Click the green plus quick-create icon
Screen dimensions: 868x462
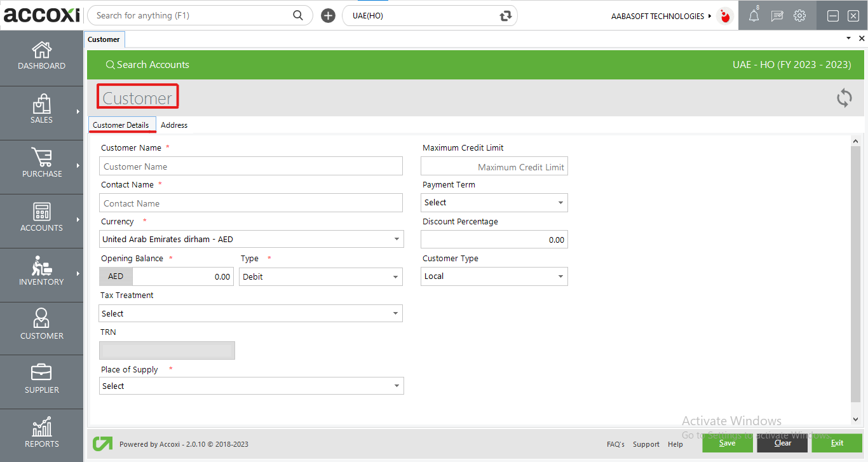(x=328, y=15)
